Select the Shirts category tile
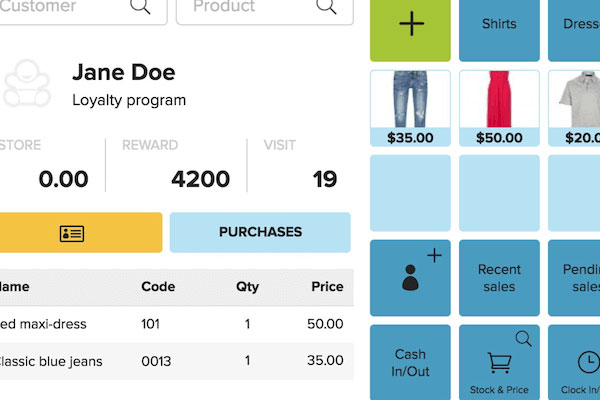 (499, 31)
